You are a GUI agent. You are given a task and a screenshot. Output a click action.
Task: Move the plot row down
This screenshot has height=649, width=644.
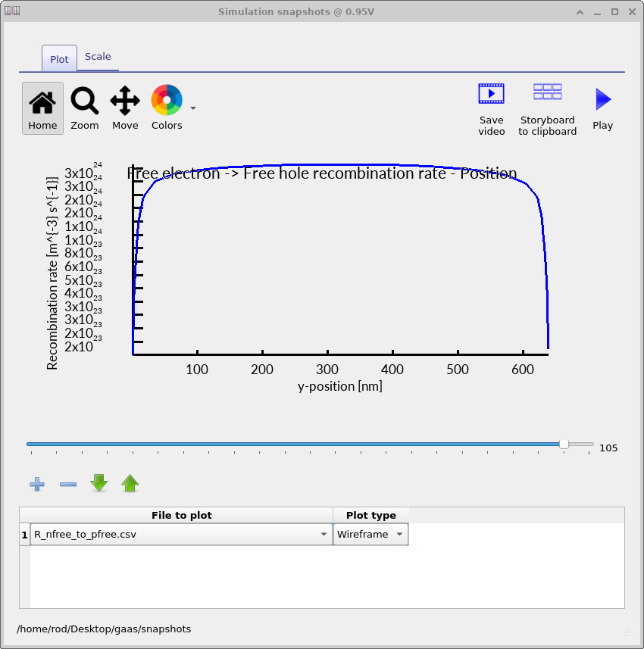tap(98, 484)
